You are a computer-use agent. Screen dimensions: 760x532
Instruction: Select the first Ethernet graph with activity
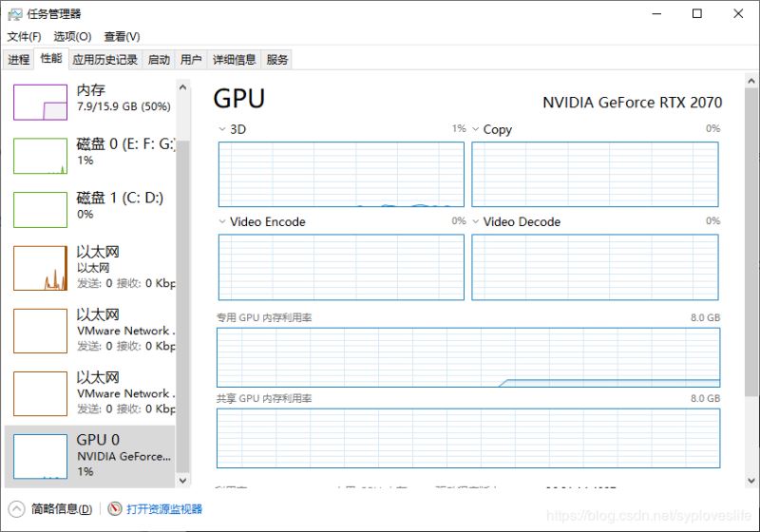(40, 268)
